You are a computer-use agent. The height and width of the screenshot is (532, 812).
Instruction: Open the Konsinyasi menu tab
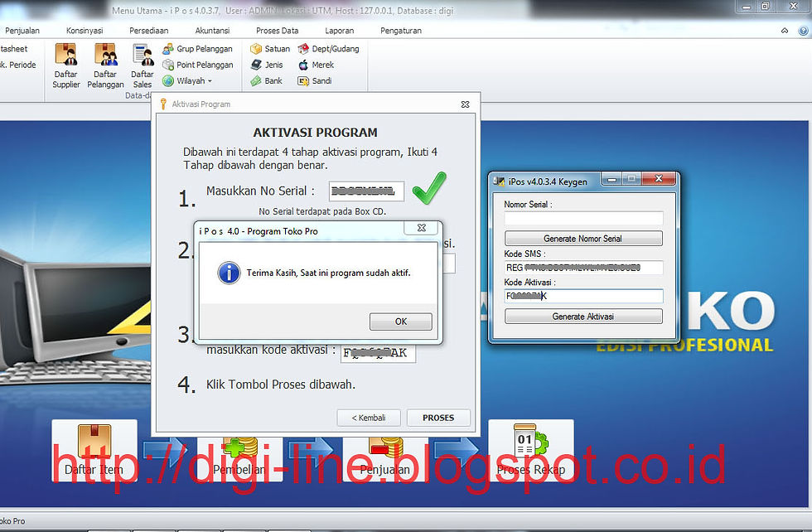pos(85,31)
